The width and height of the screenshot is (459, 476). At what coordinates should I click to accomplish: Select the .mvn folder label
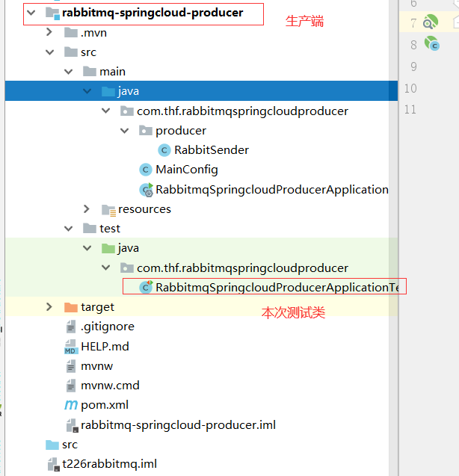click(x=94, y=33)
